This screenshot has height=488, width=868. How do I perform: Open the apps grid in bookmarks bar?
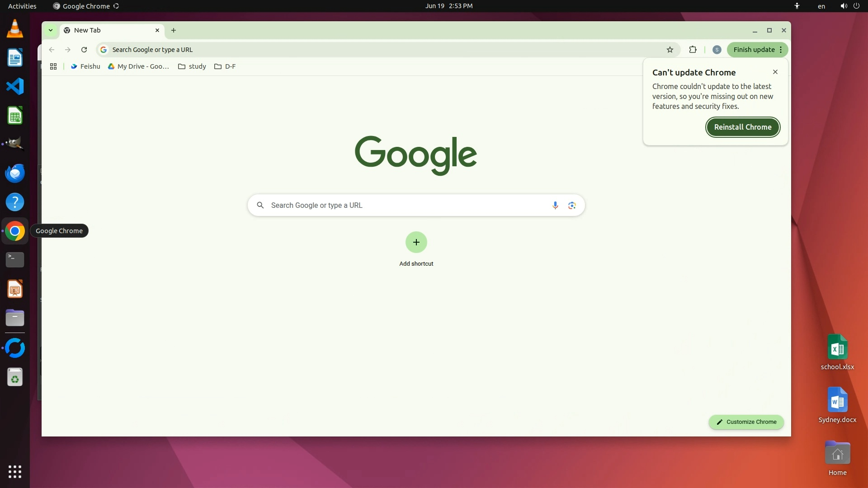(x=53, y=66)
